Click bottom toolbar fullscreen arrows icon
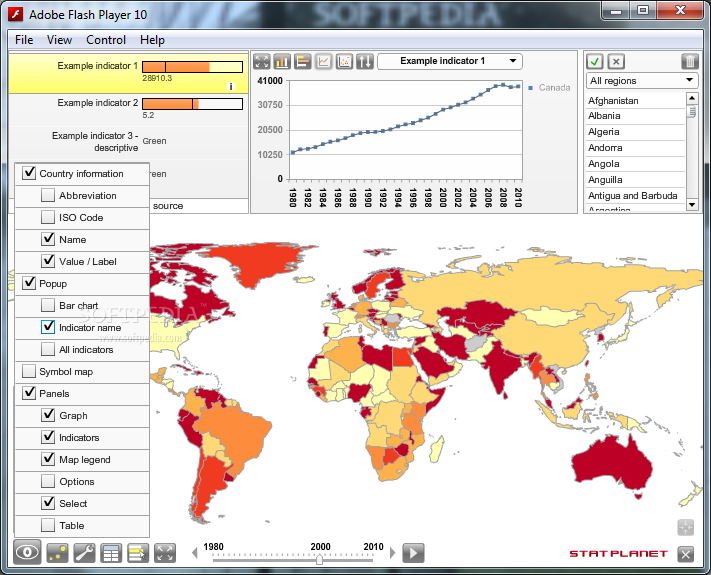Image resolution: width=711 pixels, height=575 pixels. pyautogui.click(x=165, y=553)
